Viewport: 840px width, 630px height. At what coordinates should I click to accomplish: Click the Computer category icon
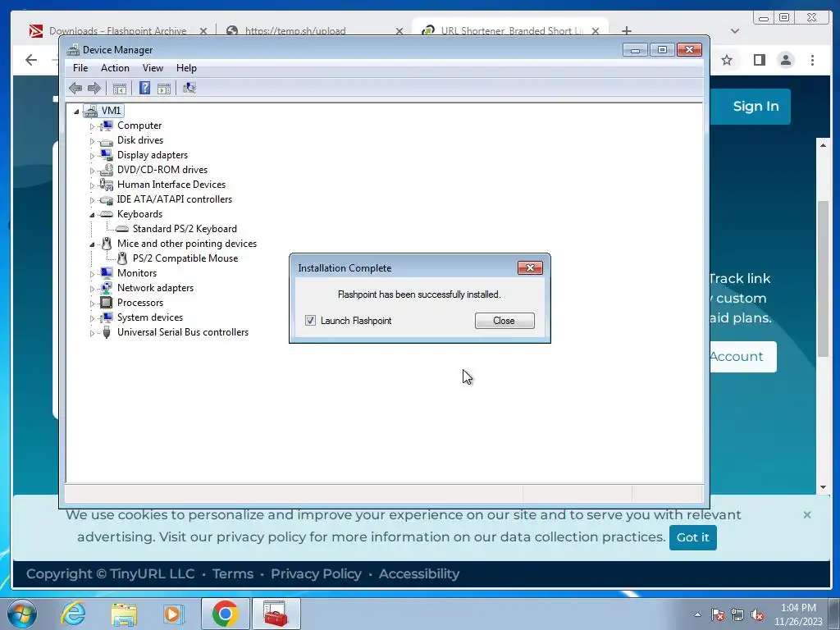tap(107, 126)
